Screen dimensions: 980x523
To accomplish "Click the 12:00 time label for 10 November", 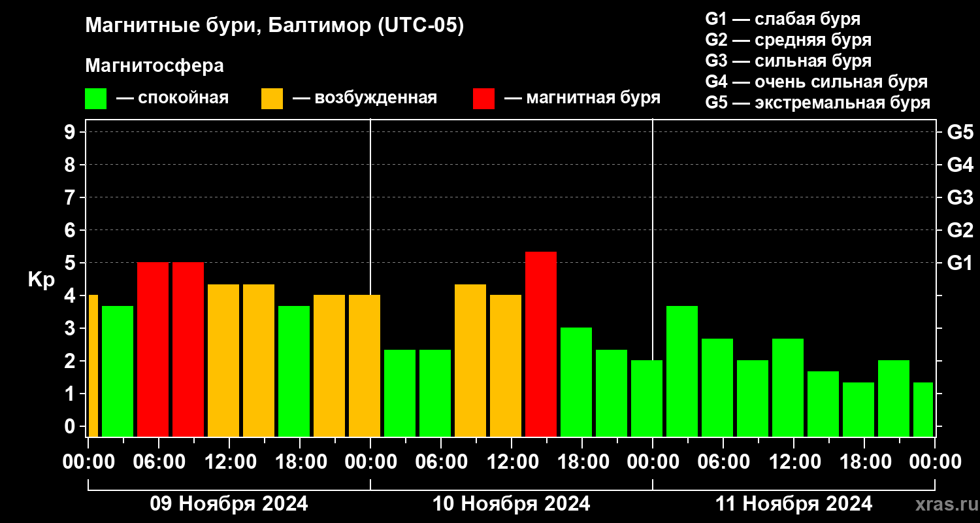I will pos(512,462).
